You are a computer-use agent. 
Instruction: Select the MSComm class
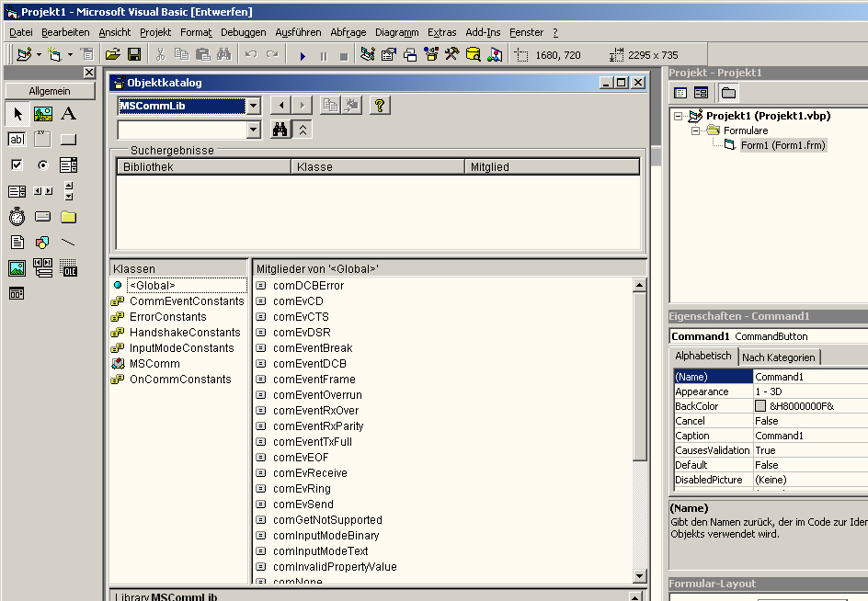click(x=154, y=364)
